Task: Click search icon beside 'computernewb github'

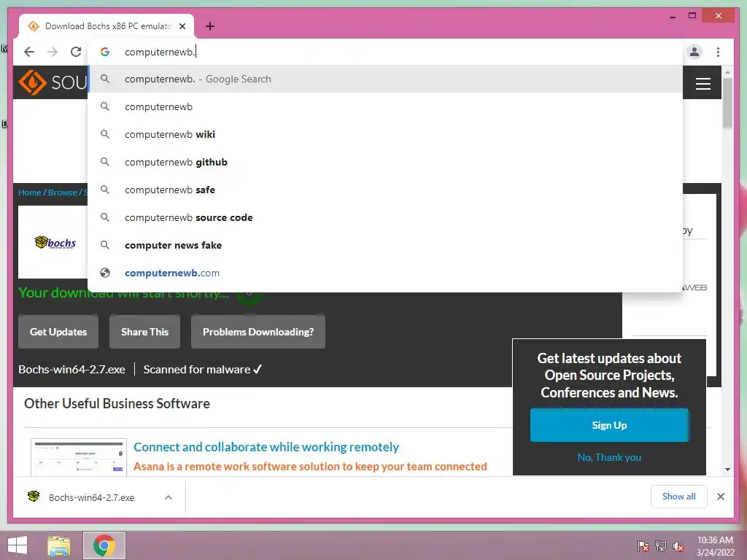Action: pyautogui.click(x=105, y=162)
